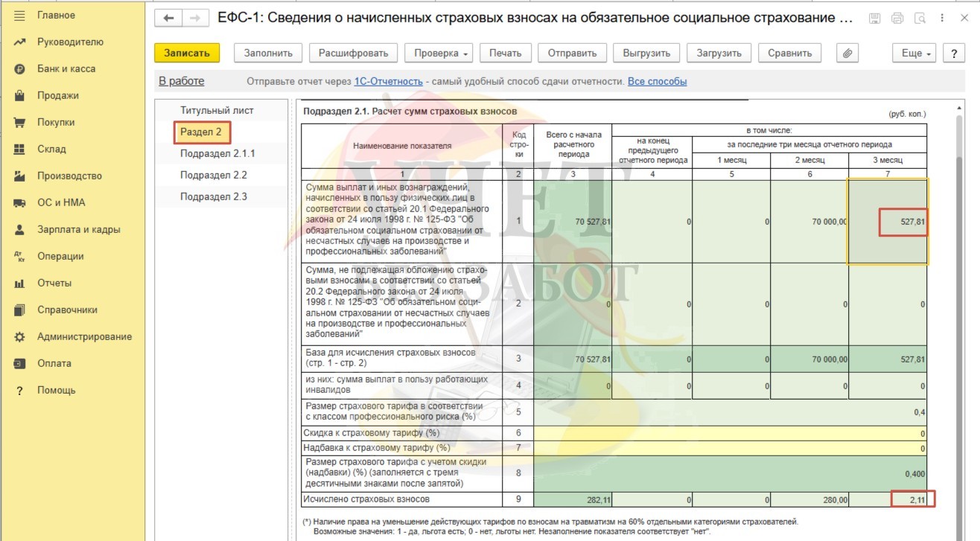Select cell 70 000,00 in row 1, 2 месяц

pos(809,222)
